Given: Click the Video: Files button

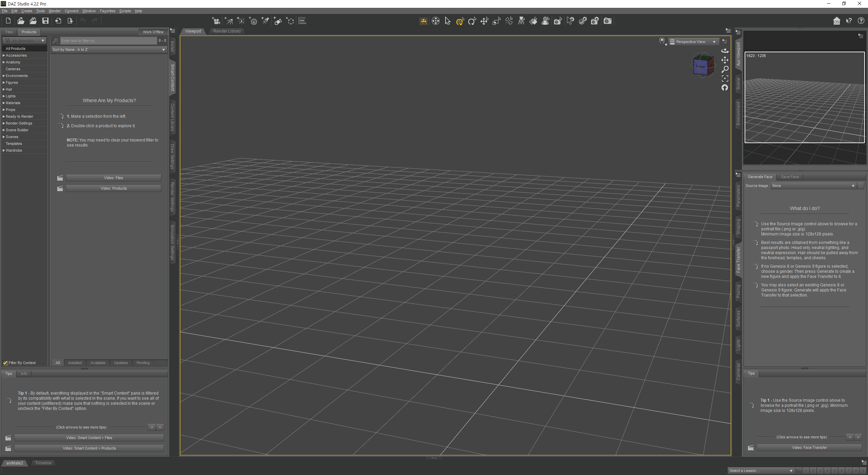Looking at the screenshot, I should click(x=114, y=178).
